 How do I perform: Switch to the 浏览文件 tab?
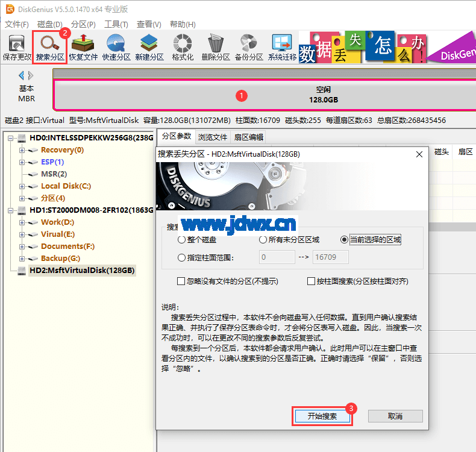pos(213,137)
